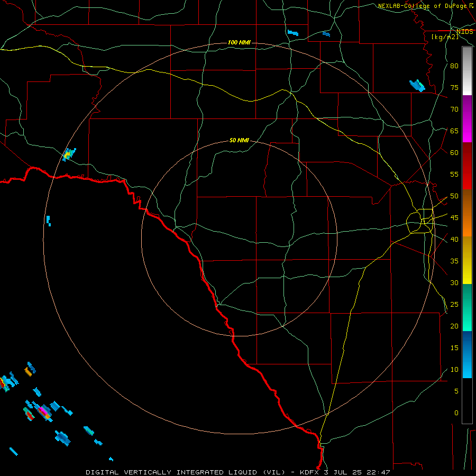The width and height of the screenshot is (476, 476).
Task: Click the "0" value on the color scale
Action: [x=456, y=413]
